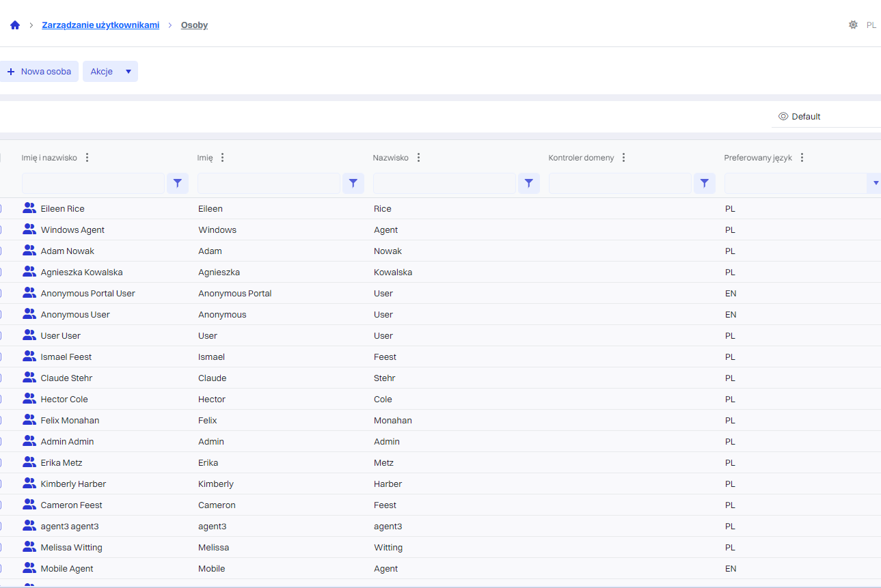881x588 pixels.
Task: Expand the Akcje dropdown
Action: [x=128, y=72]
